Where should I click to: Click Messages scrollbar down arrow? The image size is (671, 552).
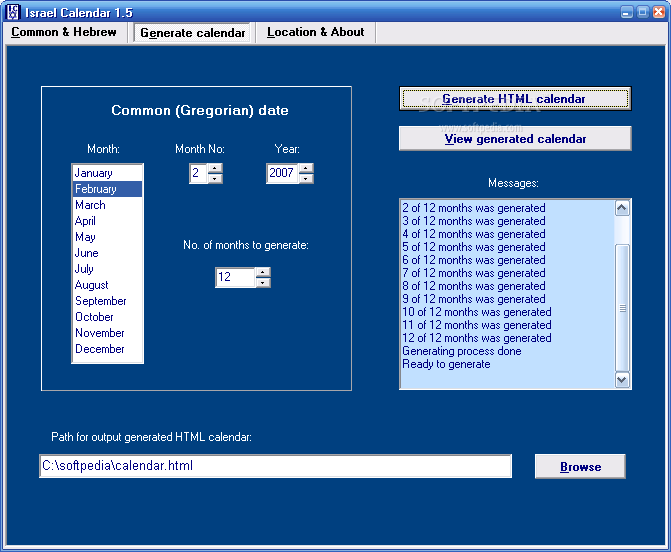tap(622, 380)
